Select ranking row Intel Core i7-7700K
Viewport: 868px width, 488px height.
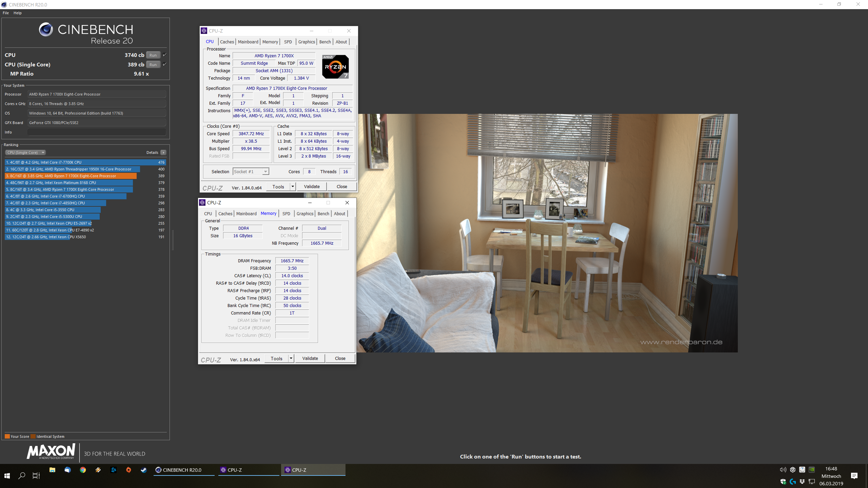pos(85,162)
